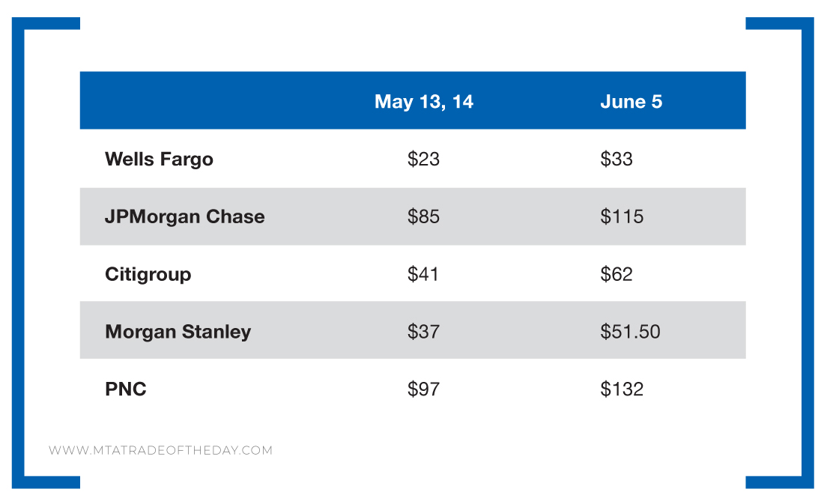Click Citigroup's $41 value
This screenshot has width=824, height=504.
point(423,274)
